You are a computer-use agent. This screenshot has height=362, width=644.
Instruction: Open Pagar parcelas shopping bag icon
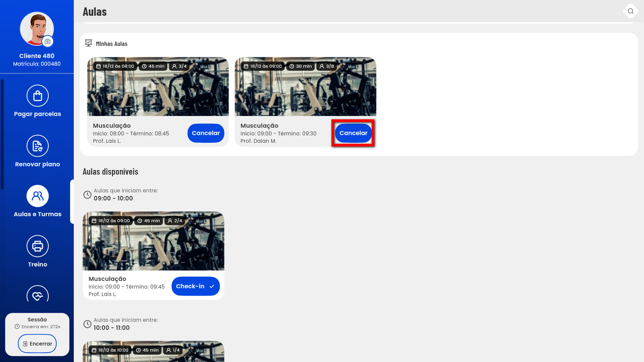38,96
